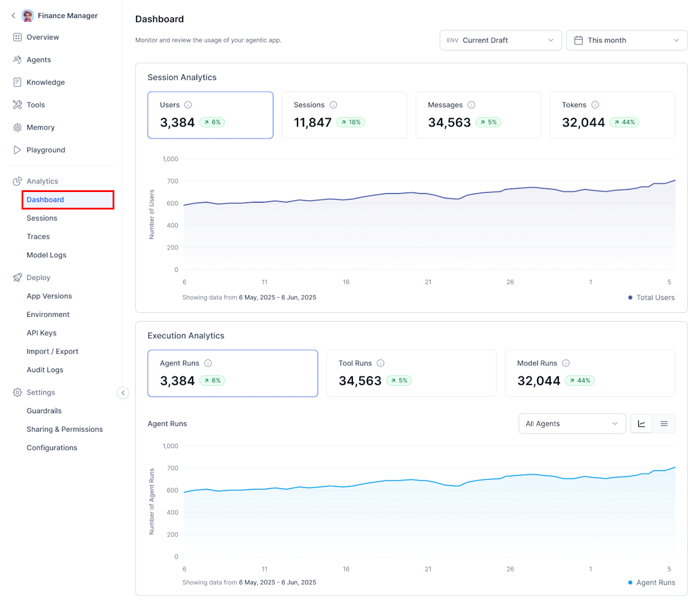The height and width of the screenshot is (604, 700).
Task: Open Playground using its sidebar icon
Action: pos(18,149)
